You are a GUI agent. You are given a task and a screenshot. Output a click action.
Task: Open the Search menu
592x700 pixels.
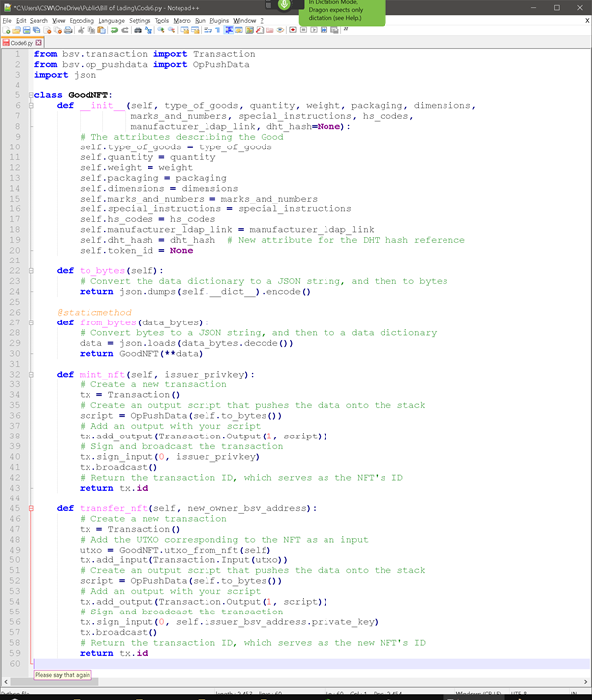click(38, 20)
